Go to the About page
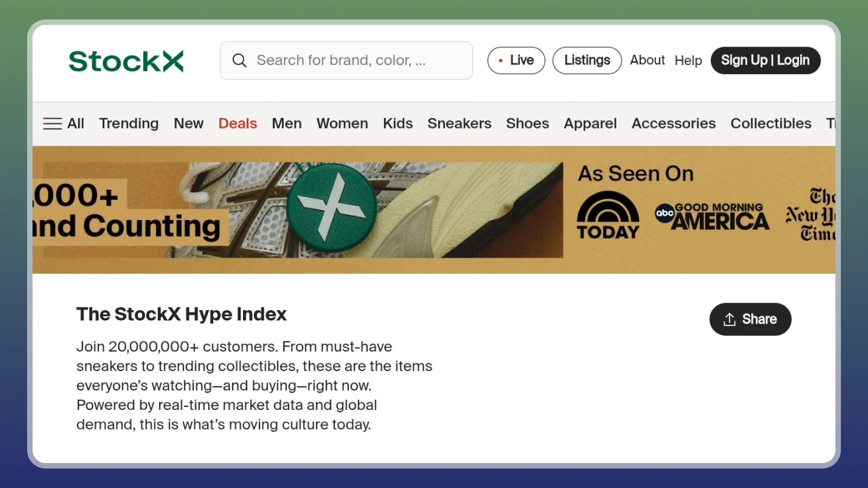 [647, 60]
